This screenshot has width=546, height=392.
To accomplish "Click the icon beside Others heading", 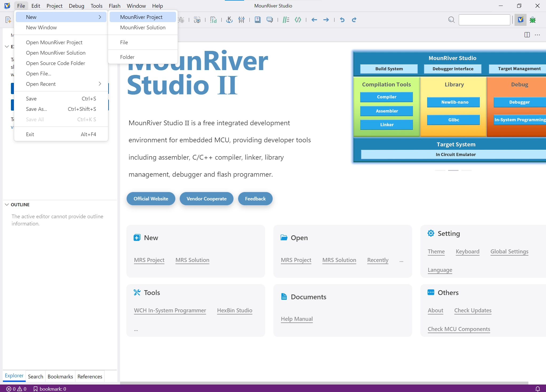I will [431, 292].
